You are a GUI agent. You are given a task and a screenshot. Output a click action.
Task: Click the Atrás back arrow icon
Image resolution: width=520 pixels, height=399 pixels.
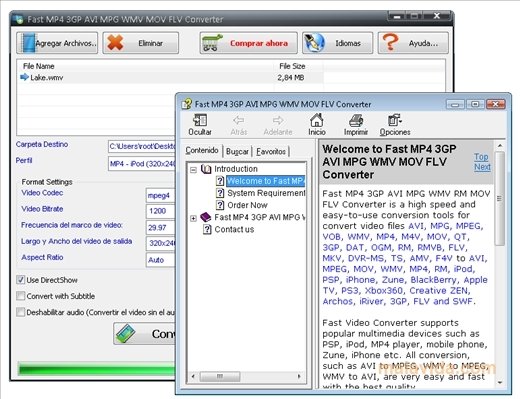pyautogui.click(x=239, y=120)
